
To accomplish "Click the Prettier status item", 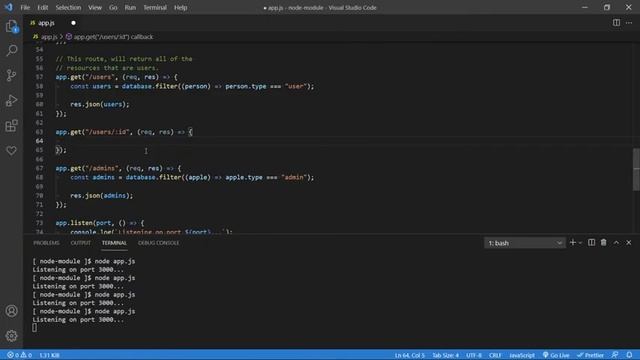I will [590, 355].
